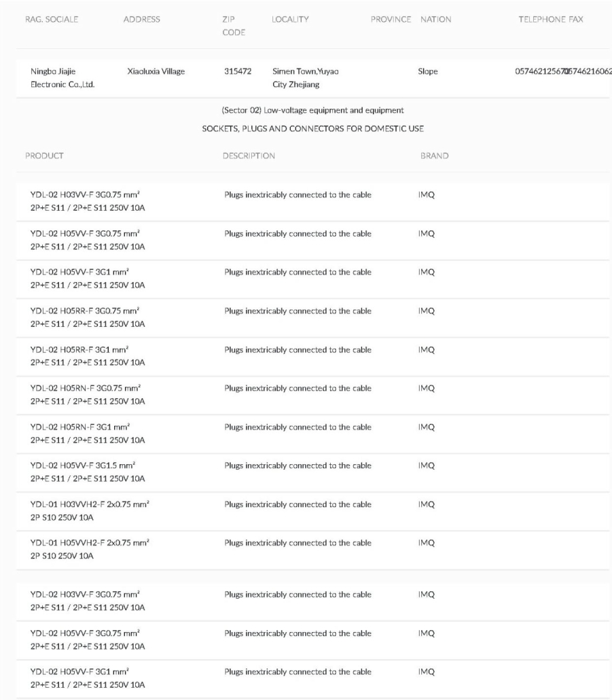Image resolution: width=612 pixels, height=700 pixels.
Task: Select the LOCALITY column header
Action: (290, 20)
